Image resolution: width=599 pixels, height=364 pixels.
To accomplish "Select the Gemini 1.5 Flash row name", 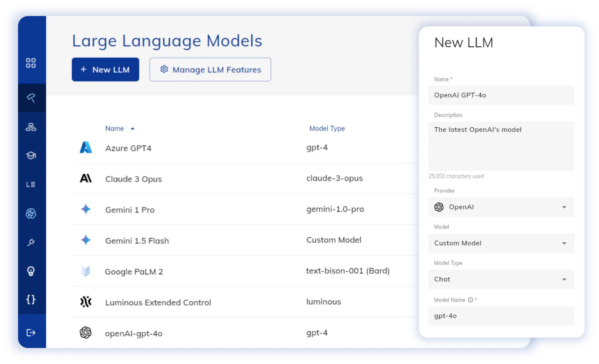I will click(137, 241).
